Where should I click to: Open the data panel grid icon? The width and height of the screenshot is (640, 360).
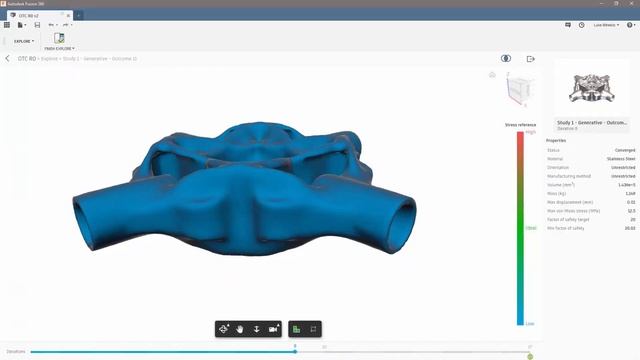pos(7,25)
